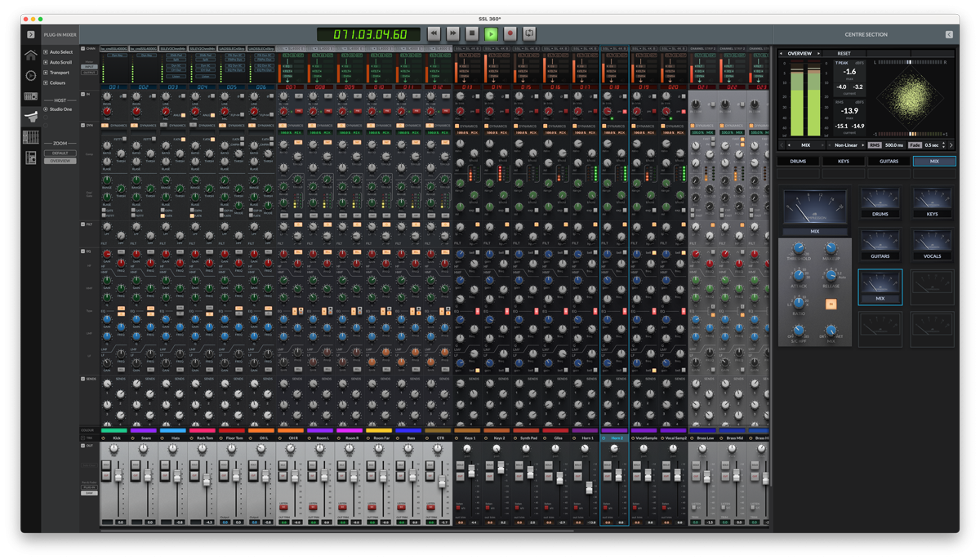Collapse the DYN section expander
The width and height of the screenshot is (980, 560).
83,126
